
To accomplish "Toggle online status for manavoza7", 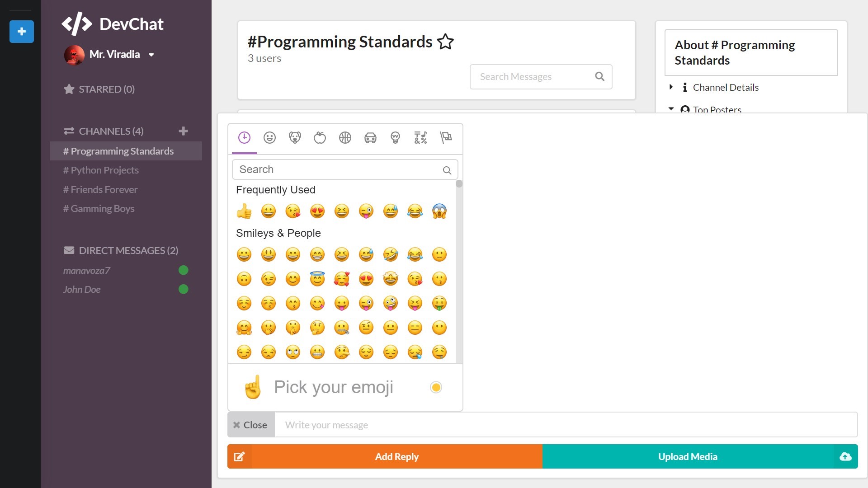I will pyautogui.click(x=184, y=270).
